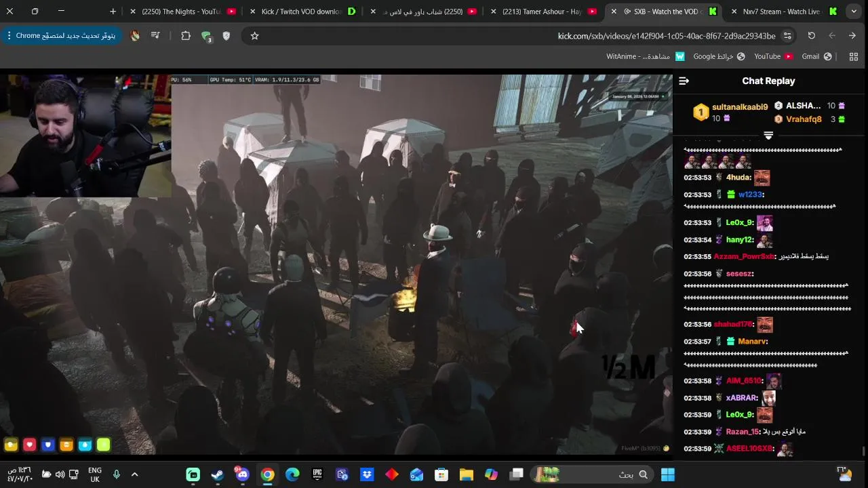The width and height of the screenshot is (868, 488).
Task: Click the emote in 4huda's message
Action: [x=762, y=178]
